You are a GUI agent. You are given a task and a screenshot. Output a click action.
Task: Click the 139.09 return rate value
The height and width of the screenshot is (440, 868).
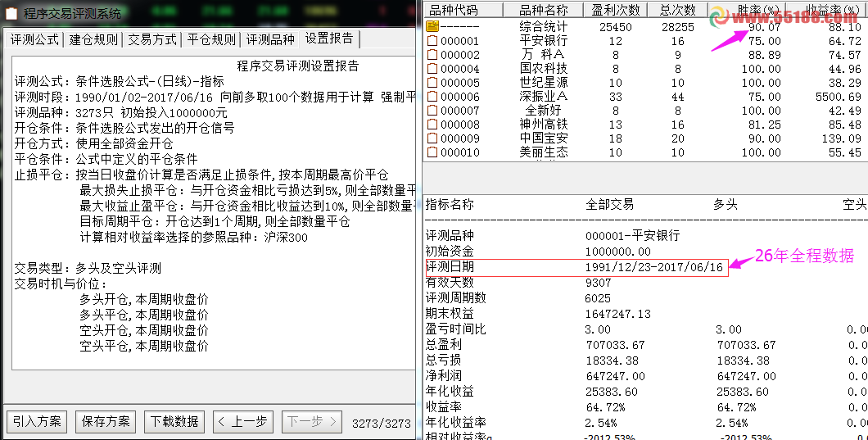tap(842, 138)
